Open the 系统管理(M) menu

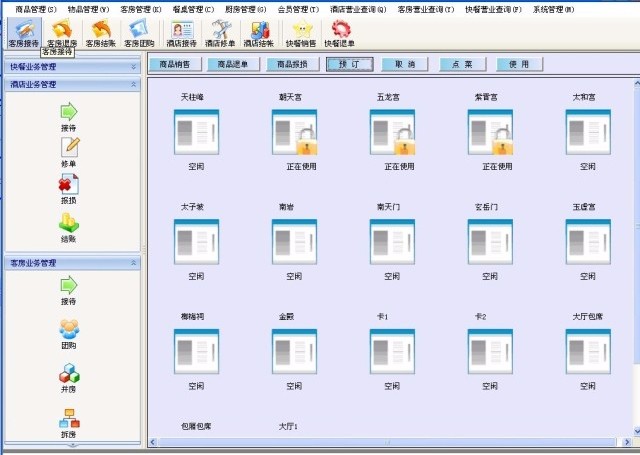click(553, 9)
